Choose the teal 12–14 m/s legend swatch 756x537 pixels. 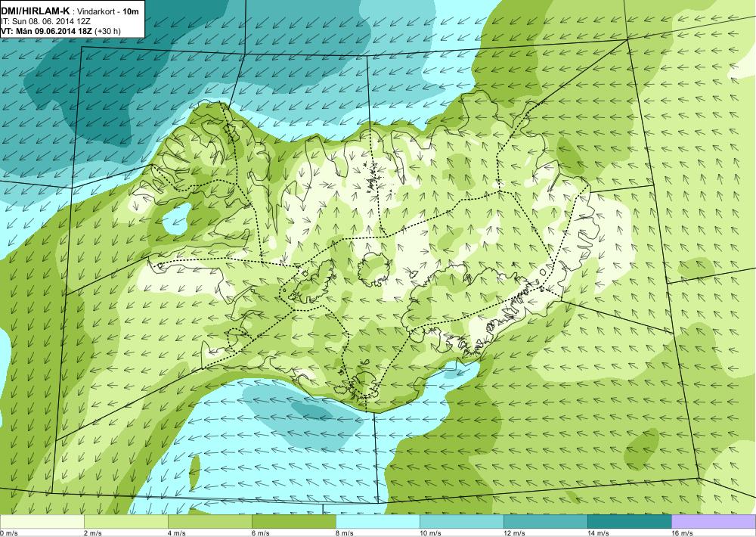[545, 522]
